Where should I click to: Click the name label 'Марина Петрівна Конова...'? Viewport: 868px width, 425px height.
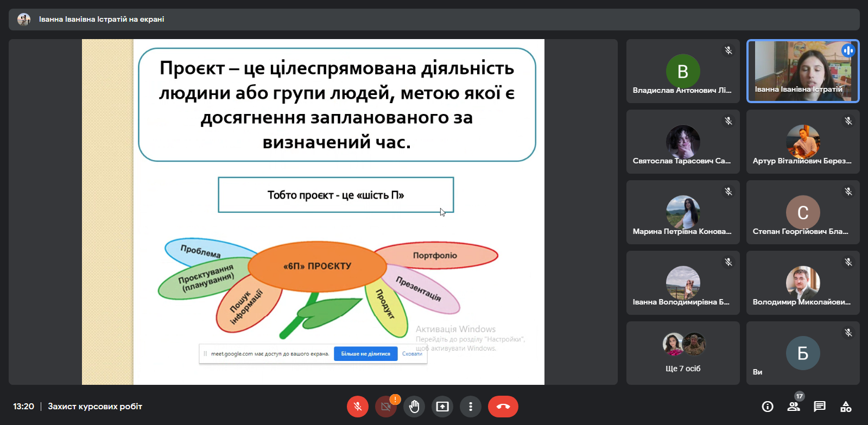tap(682, 231)
